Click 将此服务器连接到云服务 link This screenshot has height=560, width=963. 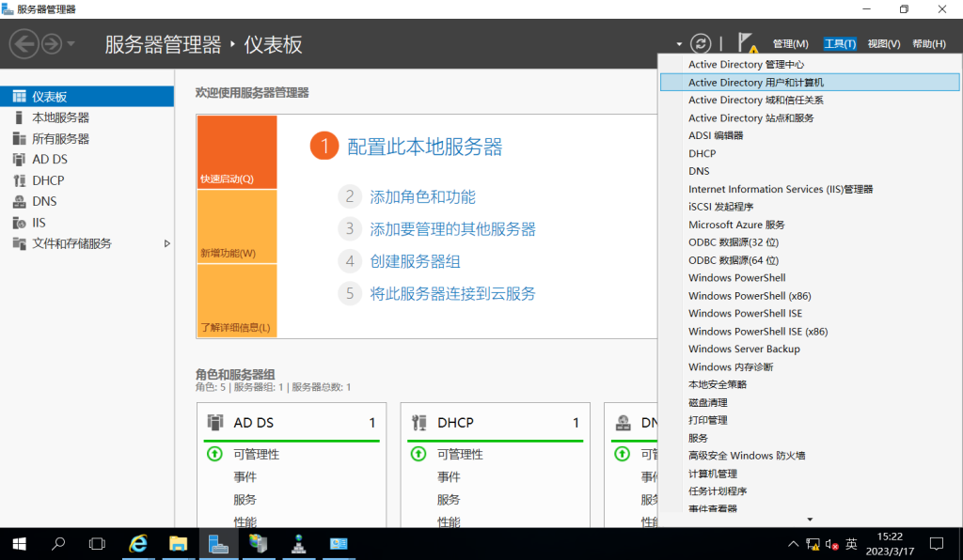pyautogui.click(x=452, y=294)
